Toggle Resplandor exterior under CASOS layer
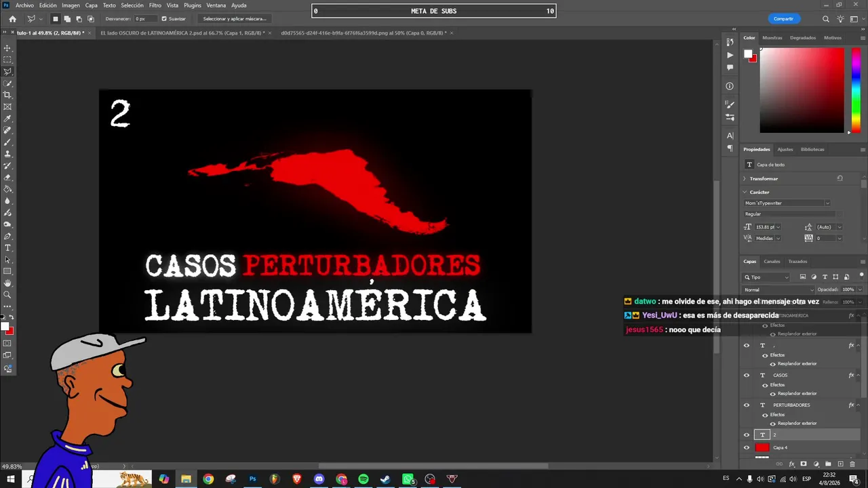 point(772,394)
